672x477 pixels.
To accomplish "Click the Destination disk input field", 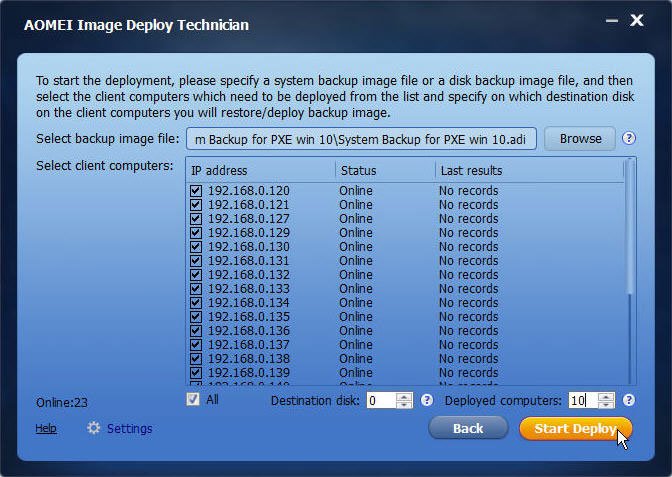I will point(381,400).
